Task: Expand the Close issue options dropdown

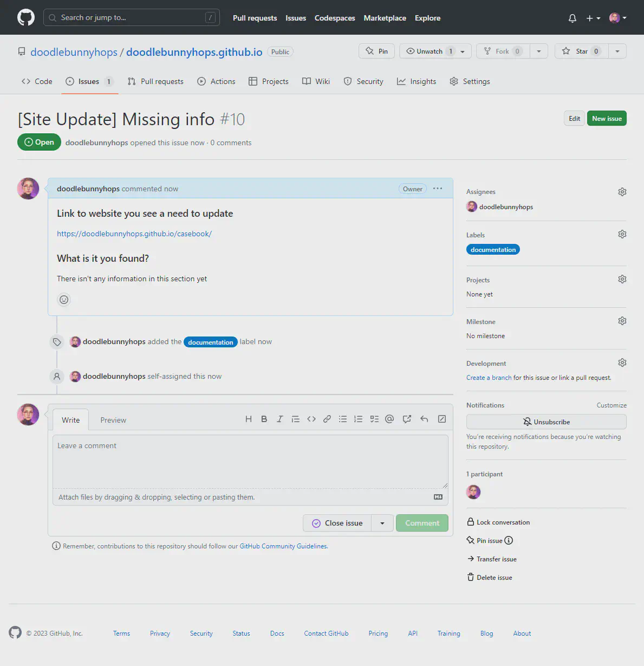Action: tap(382, 523)
